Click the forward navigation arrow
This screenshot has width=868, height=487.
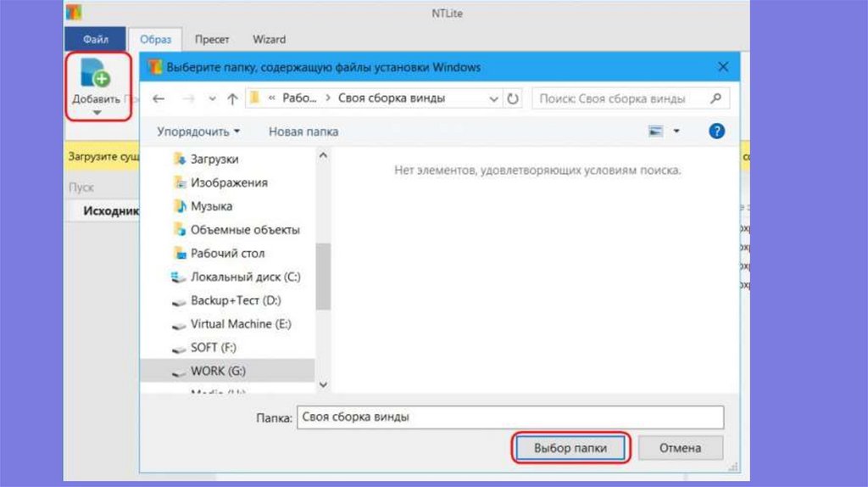coord(189,98)
